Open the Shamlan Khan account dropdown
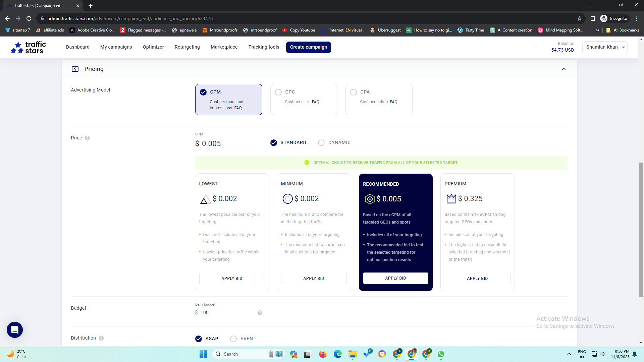644x362 pixels. 605,47
